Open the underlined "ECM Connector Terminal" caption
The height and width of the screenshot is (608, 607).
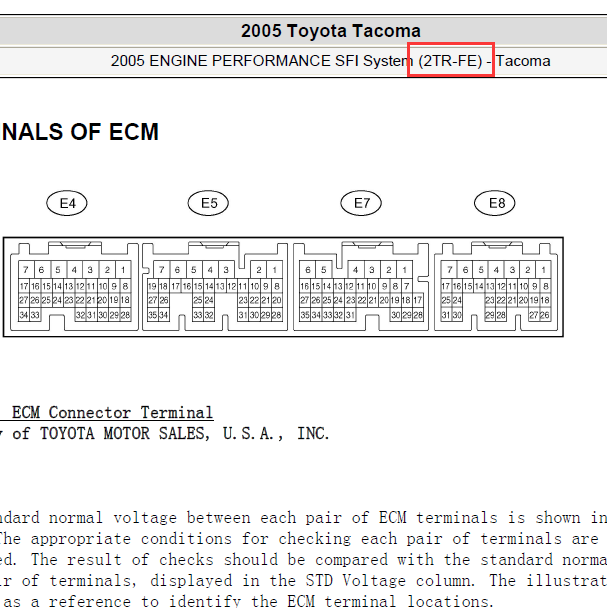click(112, 413)
